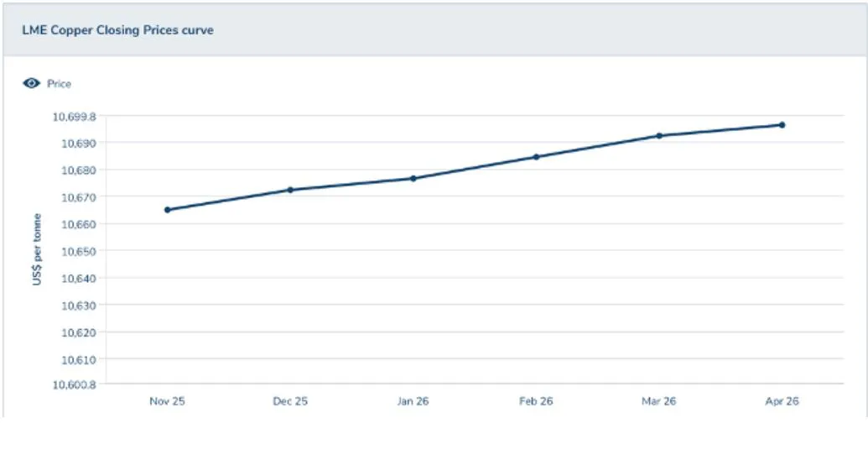Click the 10,600.8 y-axis minimum label
The height and width of the screenshot is (460, 868).
[x=74, y=385]
